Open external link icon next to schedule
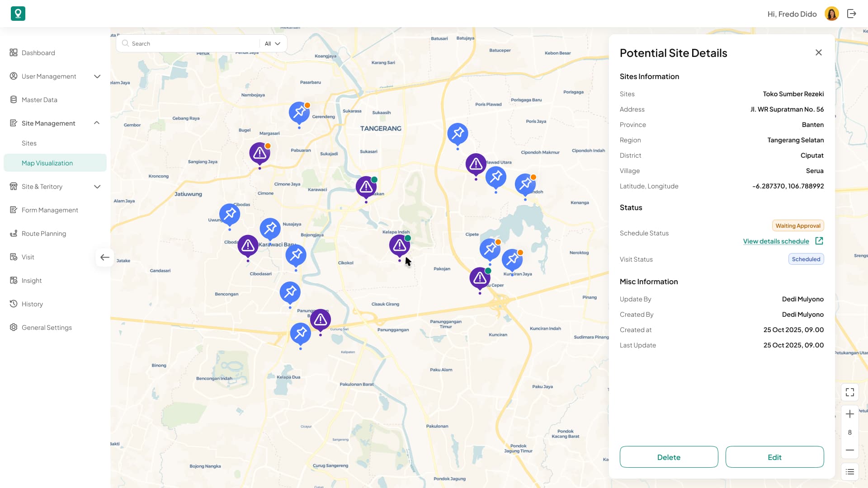The image size is (868, 488). pyautogui.click(x=819, y=241)
